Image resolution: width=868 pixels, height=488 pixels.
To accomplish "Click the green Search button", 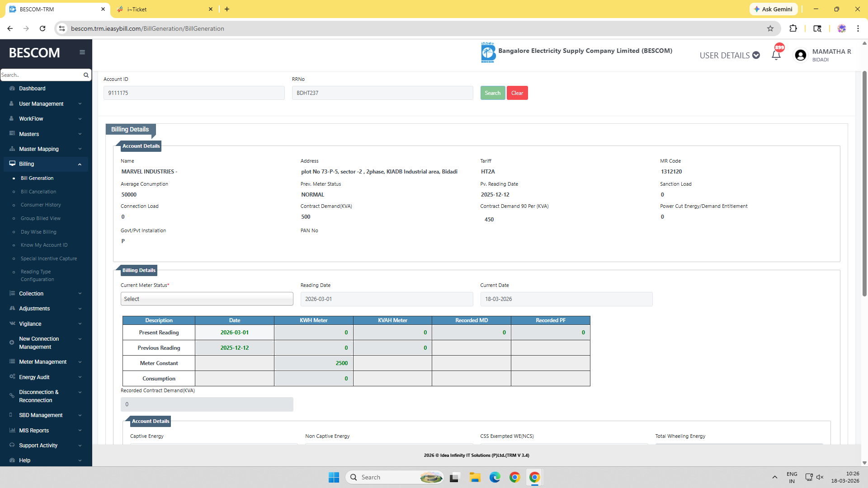I will [x=492, y=93].
